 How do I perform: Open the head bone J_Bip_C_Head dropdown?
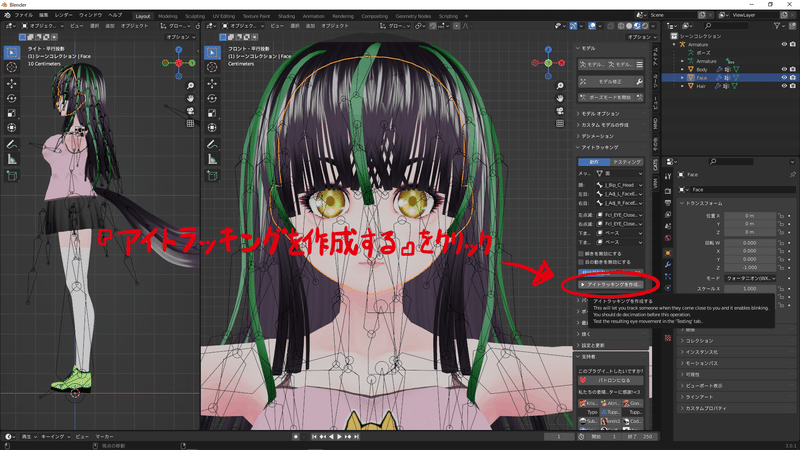pos(619,185)
